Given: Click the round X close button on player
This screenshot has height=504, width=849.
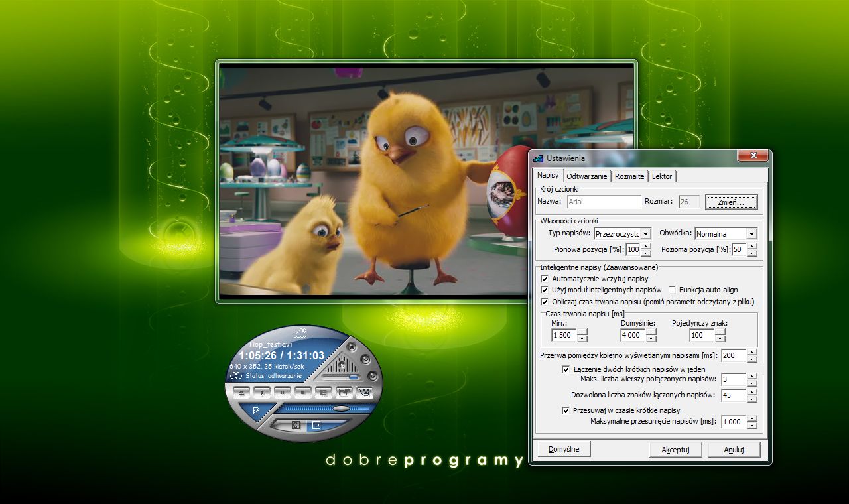Looking at the screenshot, I should point(352,347).
